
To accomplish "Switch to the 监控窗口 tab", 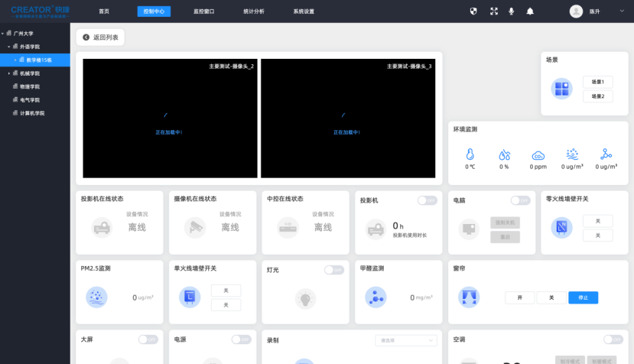I will [x=203, y=11].
